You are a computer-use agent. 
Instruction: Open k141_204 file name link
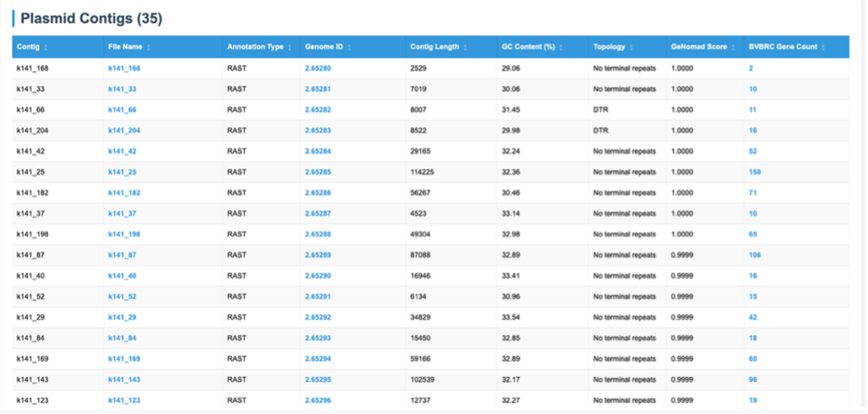pyautogui.click(x=124, y=131)
